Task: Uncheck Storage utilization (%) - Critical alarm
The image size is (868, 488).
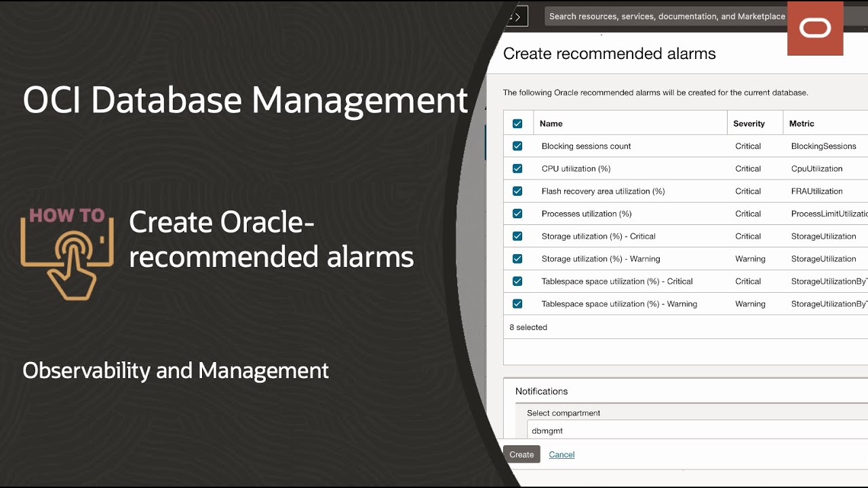Action: click(x=517, y=236)
